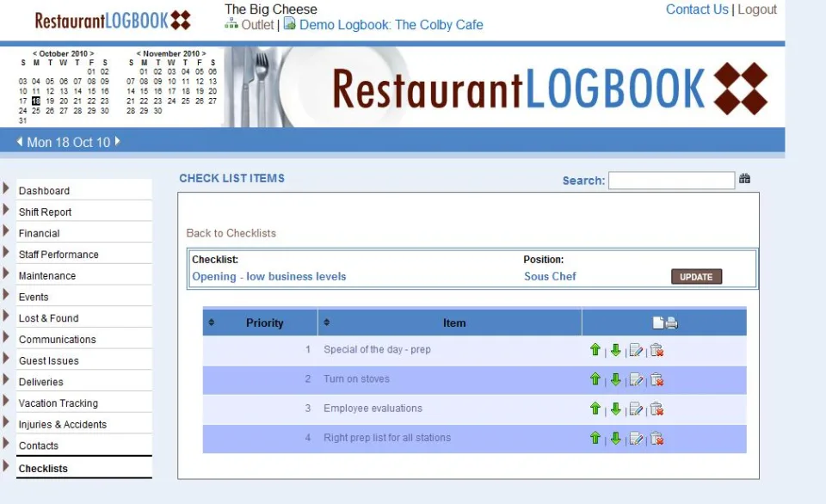Move 'Turn on stoves' item down
826x504 pixels.
pos(615,379)
